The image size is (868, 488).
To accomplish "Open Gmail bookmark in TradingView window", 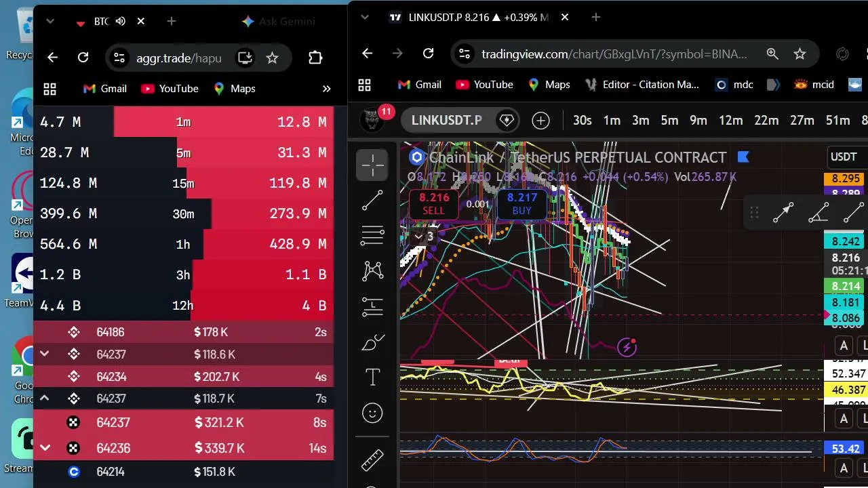I will tap(419, 85).
